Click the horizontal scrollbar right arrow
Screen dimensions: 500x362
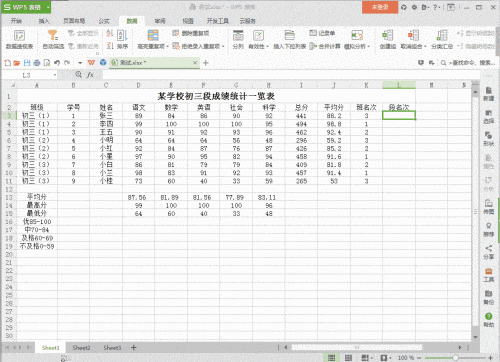point(460,347)
